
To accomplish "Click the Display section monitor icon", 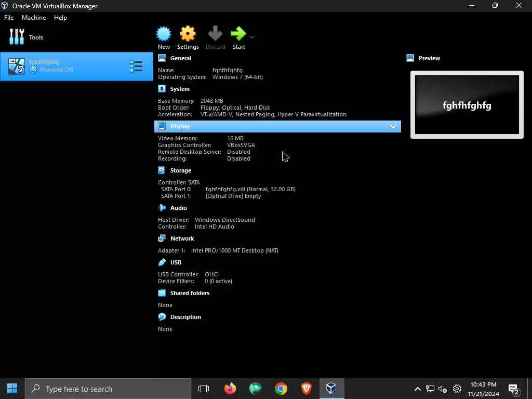I will coord(162,126).
